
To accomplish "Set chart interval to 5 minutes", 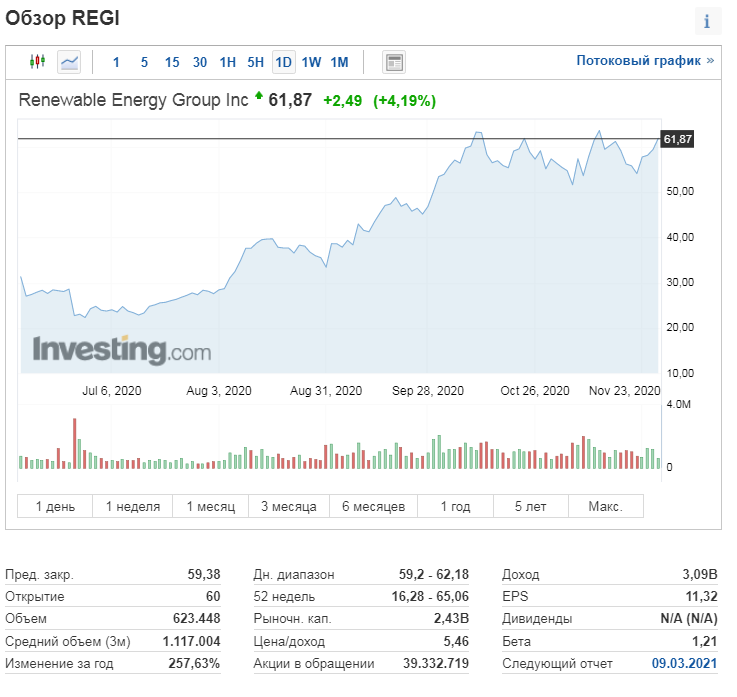I will pos(144,62).
